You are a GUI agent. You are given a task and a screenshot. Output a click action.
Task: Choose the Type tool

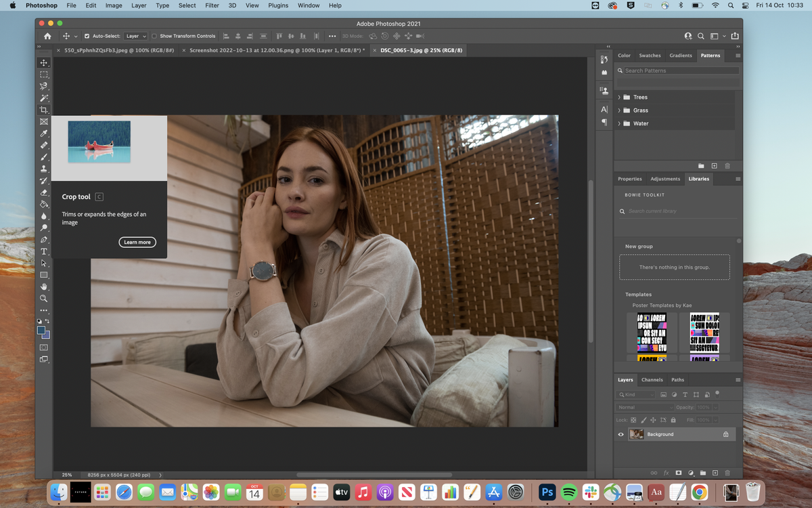[x=44, y=251]
